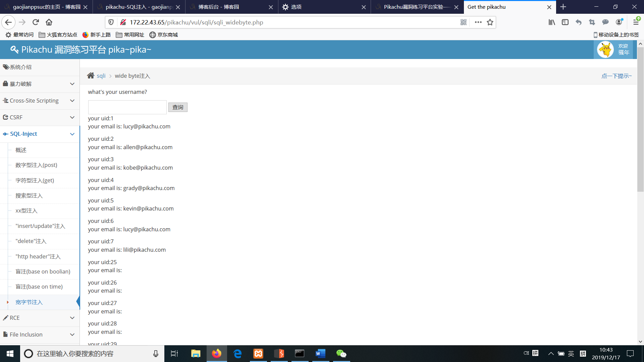Open WeChat from the taskbar
The height and width of the screenshot is (362, 644).
(x=341, y=354)
